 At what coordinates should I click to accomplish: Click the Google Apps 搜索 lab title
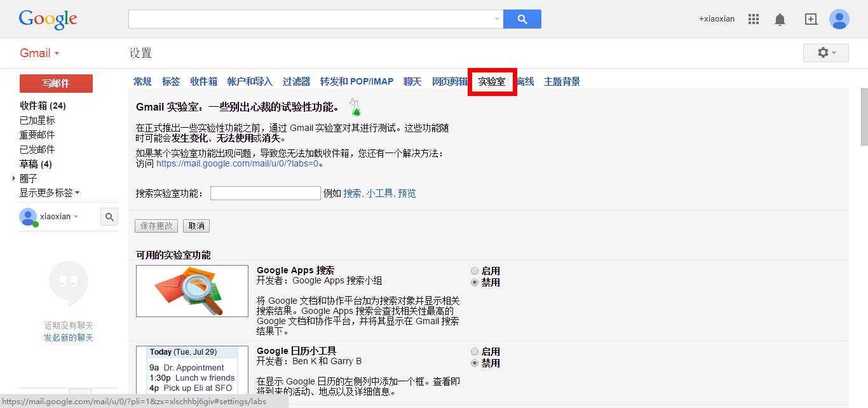295,270
